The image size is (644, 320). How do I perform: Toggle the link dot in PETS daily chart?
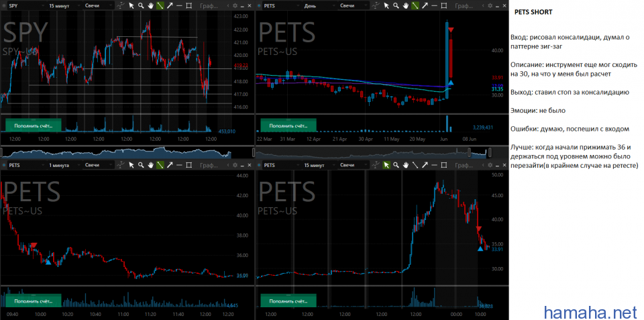259,6
